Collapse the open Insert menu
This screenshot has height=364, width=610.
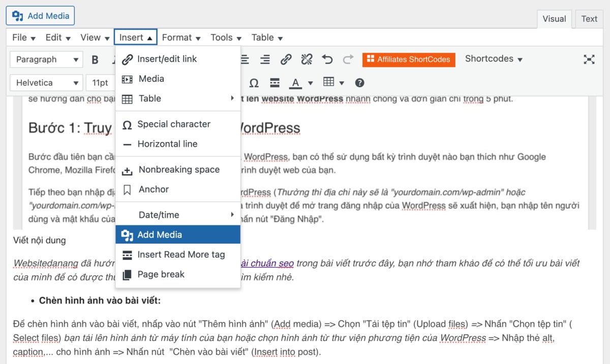point(135,38)
